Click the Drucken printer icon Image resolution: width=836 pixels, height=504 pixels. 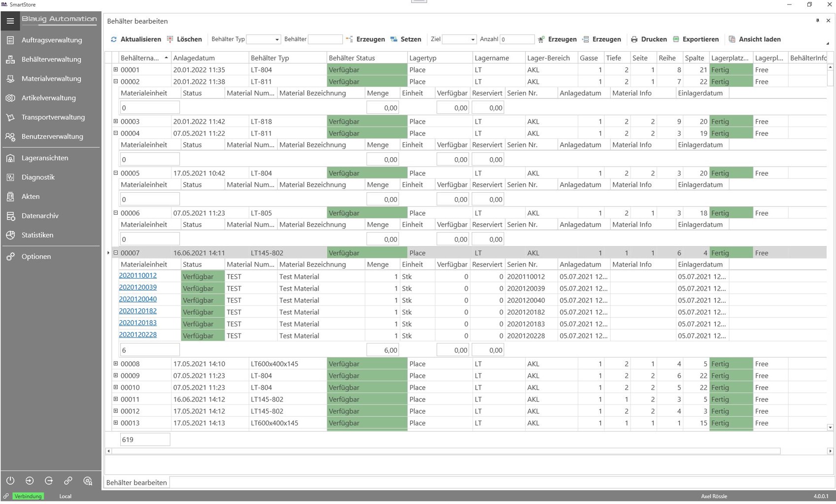[634, 39]
